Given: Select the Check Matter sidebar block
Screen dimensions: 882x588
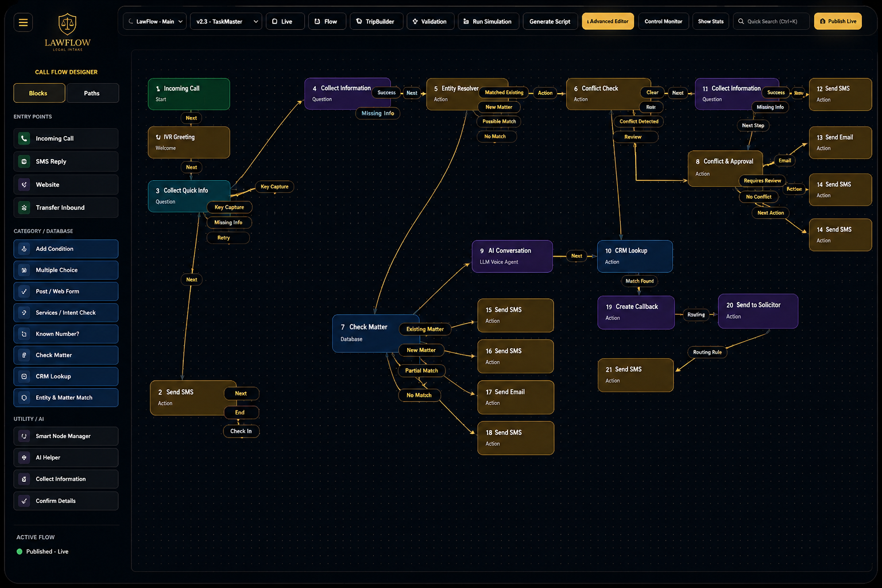Looking at the screenshot, I should pyautogui.click(x=66, y=355).
